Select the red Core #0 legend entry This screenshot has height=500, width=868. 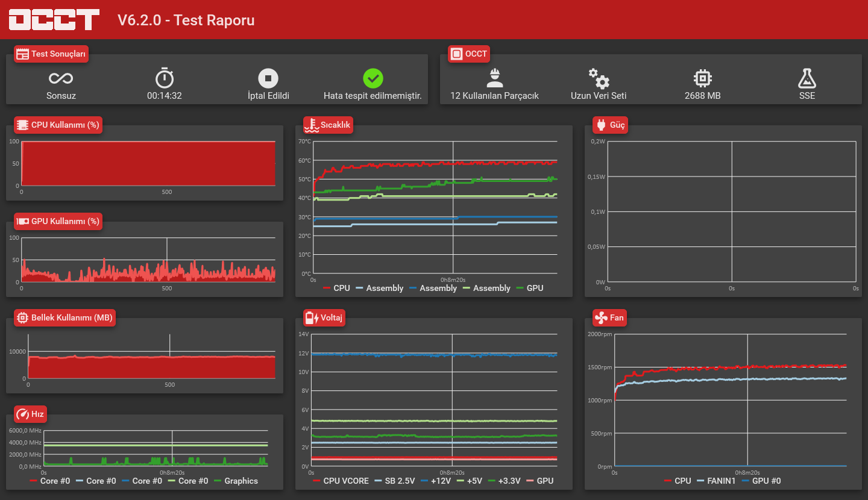point(50,481)
